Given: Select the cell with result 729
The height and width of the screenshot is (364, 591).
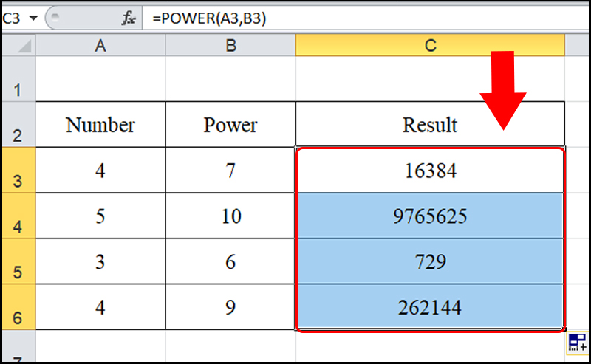Looking at the screenshot, I should tap(430, 261).
